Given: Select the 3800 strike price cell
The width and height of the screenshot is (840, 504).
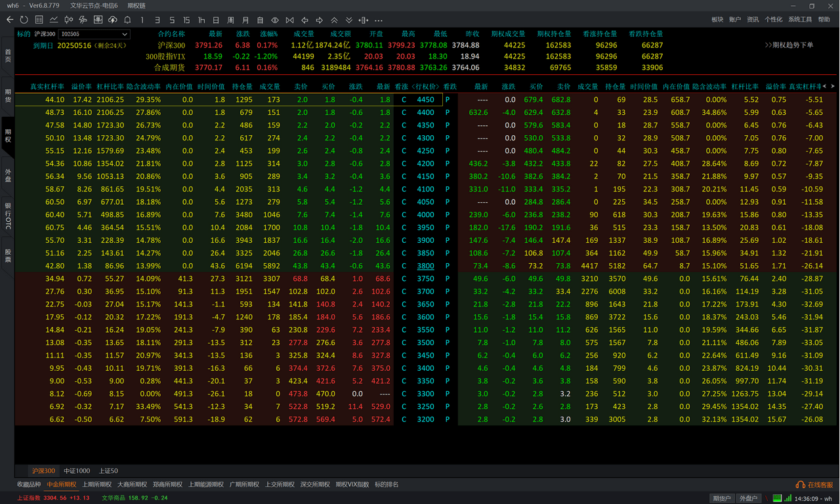Looking at the screenshot, I should [425, 266].
